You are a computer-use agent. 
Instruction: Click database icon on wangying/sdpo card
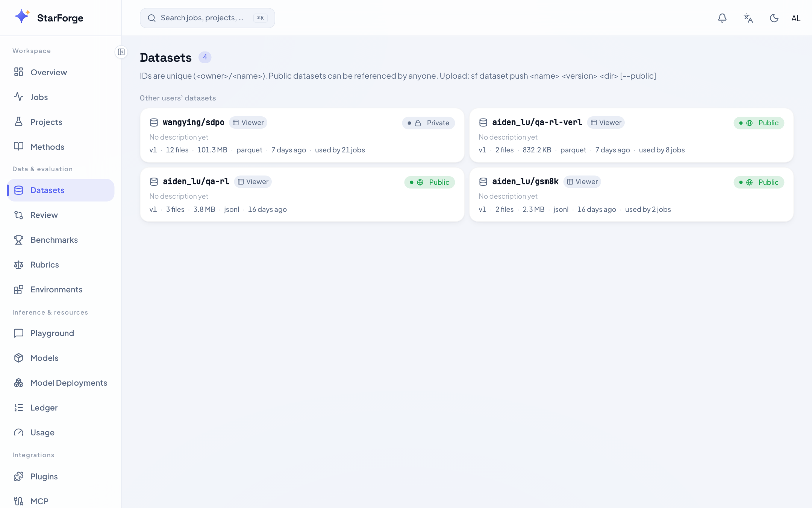(154, 123)
